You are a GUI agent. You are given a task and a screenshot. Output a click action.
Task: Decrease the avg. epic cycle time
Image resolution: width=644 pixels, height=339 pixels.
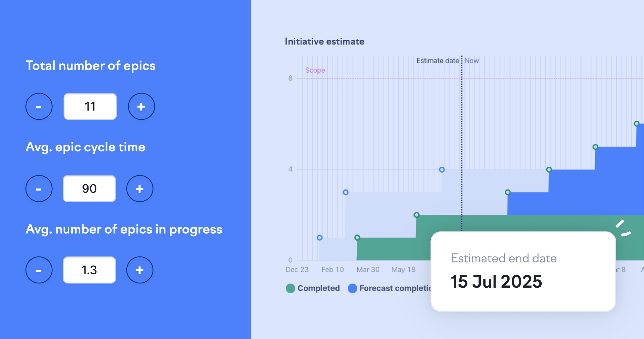point(39,189)
